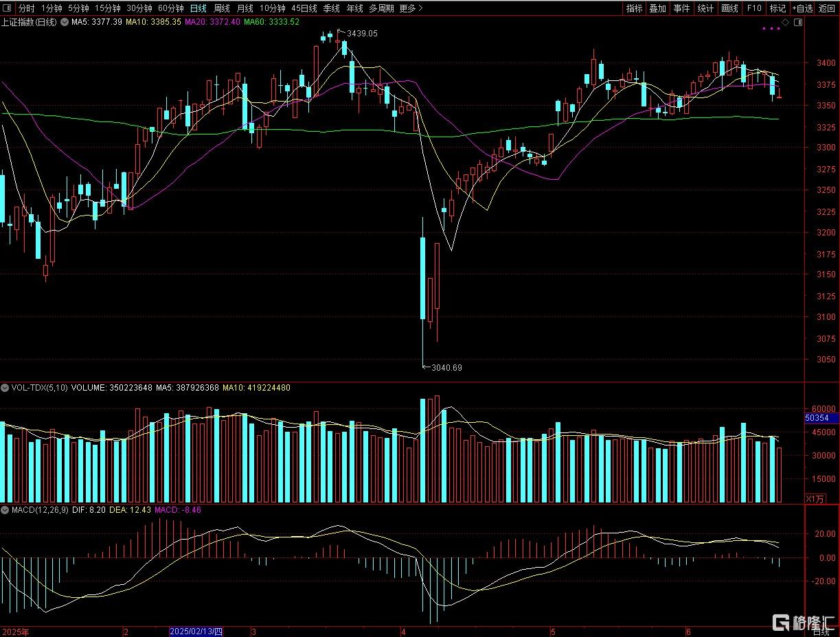
Task: Click the volume MA5: 387926368 readout
Action: (x=188, y=388)
